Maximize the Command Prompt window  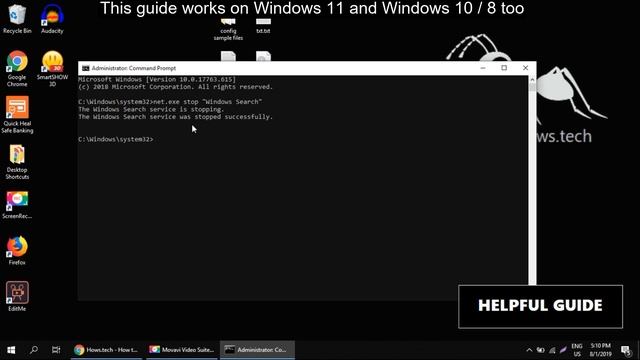(x=504, y=68)
